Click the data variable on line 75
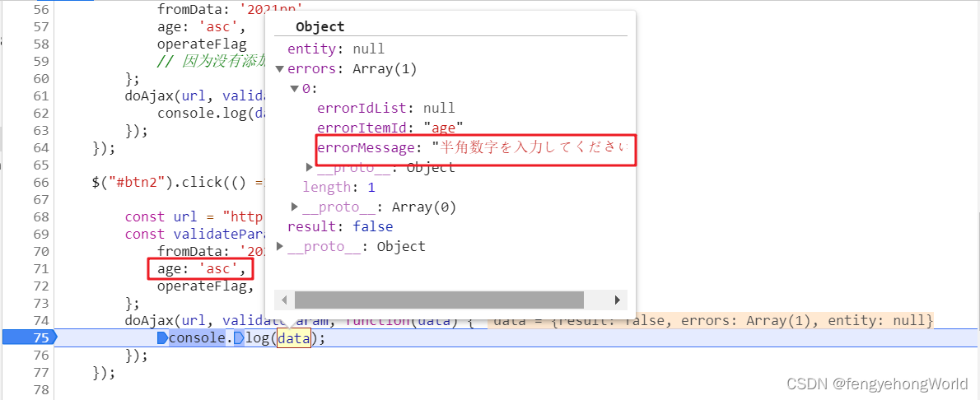 pyautogui.click(x=294, y=338)
